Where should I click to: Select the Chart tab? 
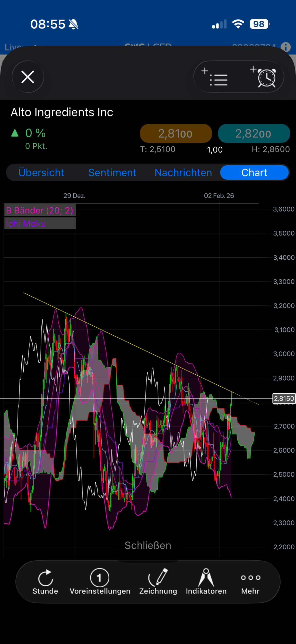(x=254, y=173)
